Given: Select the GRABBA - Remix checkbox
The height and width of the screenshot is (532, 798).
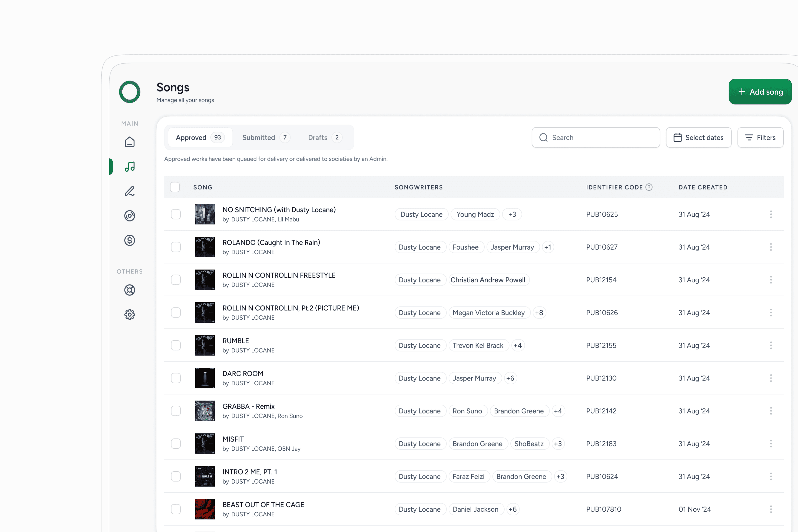Looking at the screenshot, I should [x=176, y=411].
